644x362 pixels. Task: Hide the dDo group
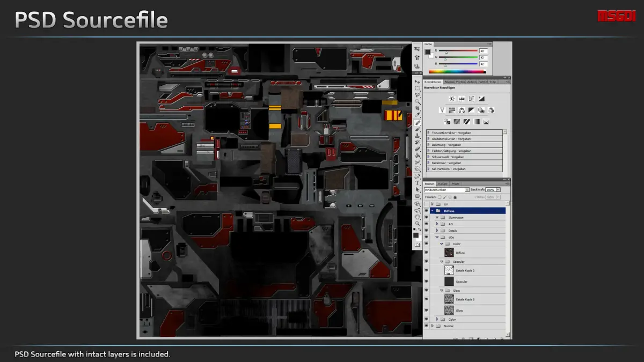pos(426,237)
